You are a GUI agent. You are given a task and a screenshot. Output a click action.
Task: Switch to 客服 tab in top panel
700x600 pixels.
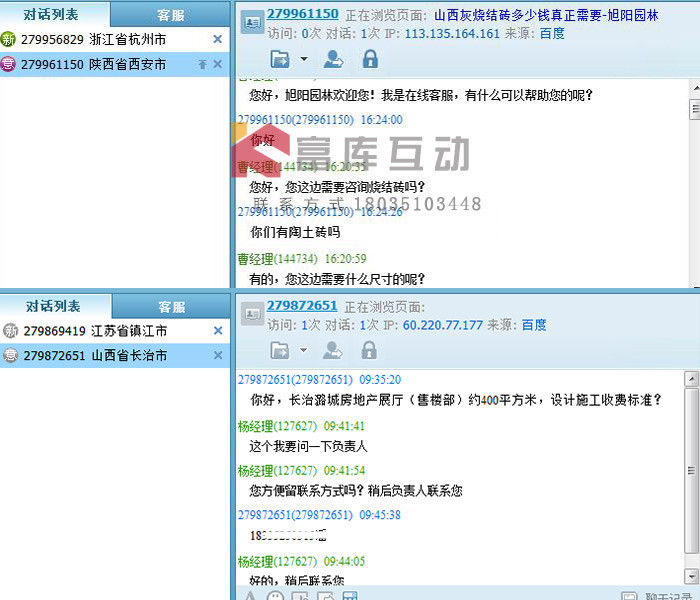[x=170, y=16]
